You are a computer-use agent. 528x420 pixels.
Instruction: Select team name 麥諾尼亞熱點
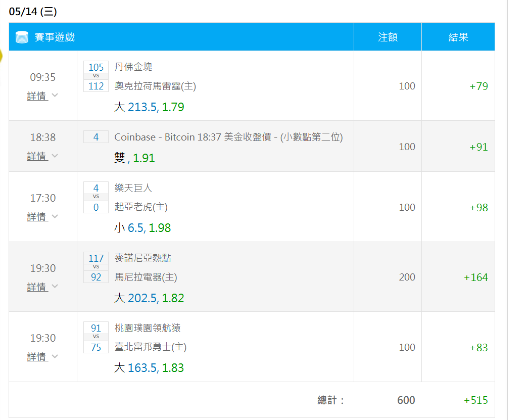[x=143, y=258]
